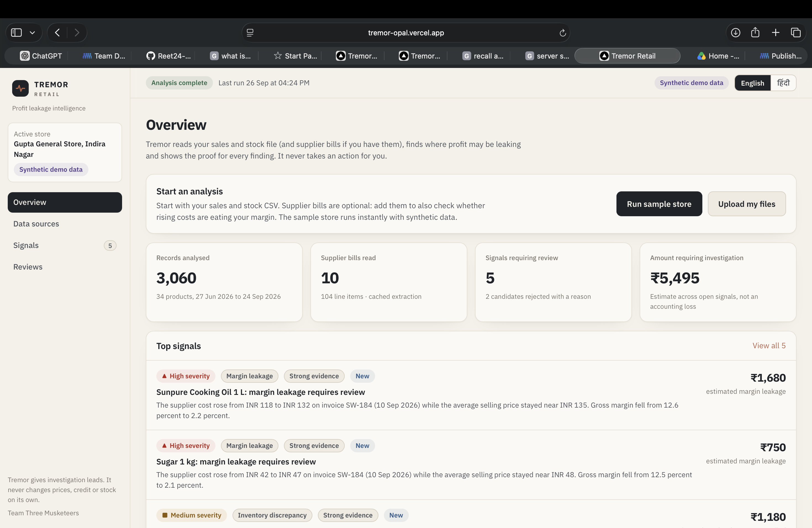812x528 pixels.
Task: Click the Run sample store button
Action: click(659, 204)
